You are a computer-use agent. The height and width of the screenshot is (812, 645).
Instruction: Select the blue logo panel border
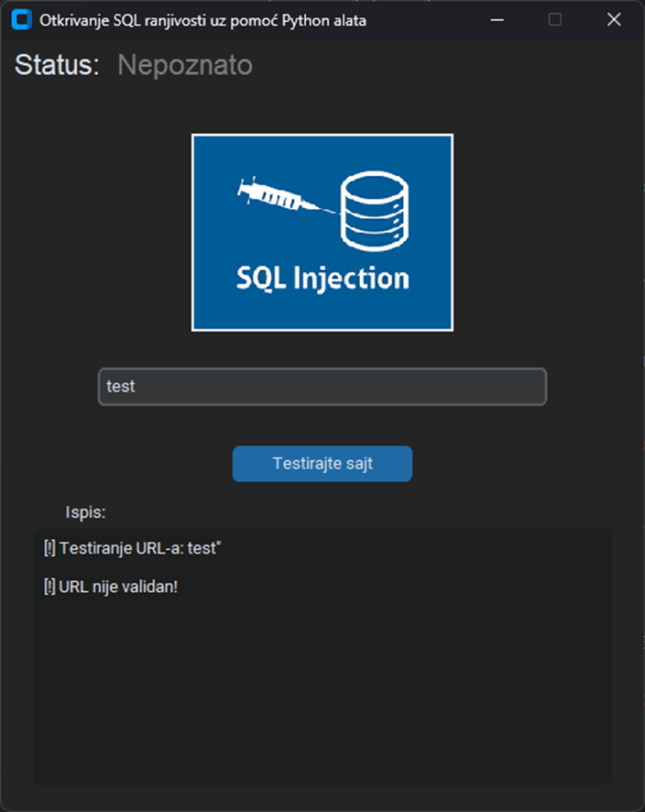pos(322,135)
